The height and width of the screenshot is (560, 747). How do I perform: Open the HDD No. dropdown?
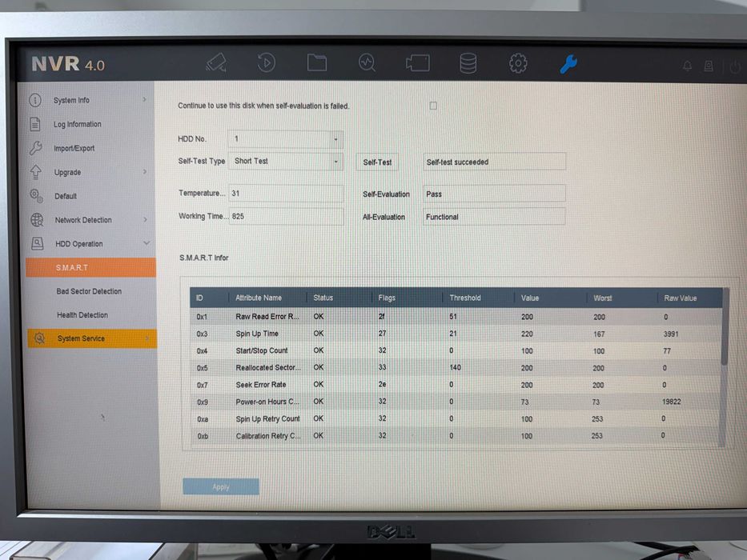coord(285,139)
